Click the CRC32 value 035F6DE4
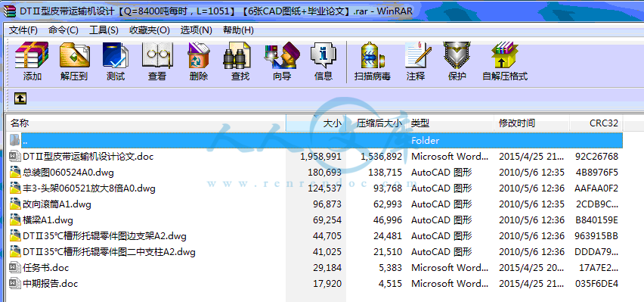The height and width of the screenshot is (302, 644). pos(596,284)
